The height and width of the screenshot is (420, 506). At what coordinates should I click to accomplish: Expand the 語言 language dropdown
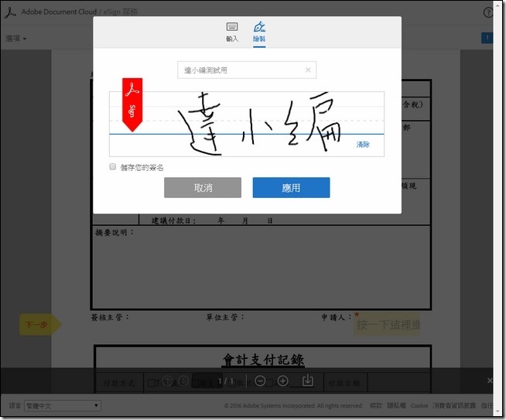point(63,405)
